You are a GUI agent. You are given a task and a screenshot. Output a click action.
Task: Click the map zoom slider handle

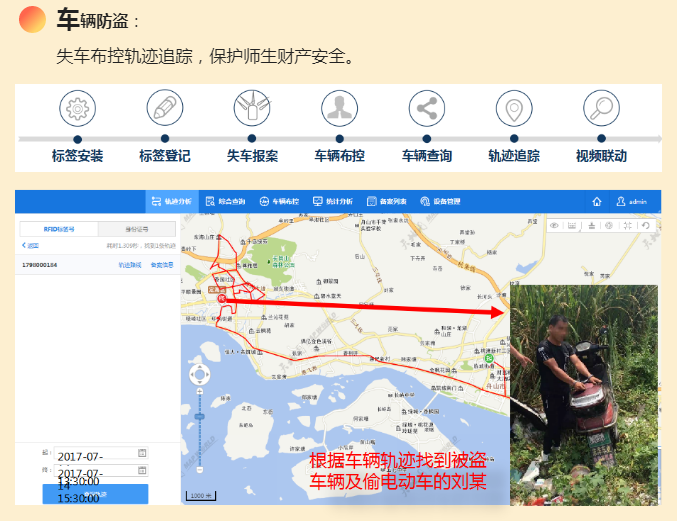click(x=199, y=414)
